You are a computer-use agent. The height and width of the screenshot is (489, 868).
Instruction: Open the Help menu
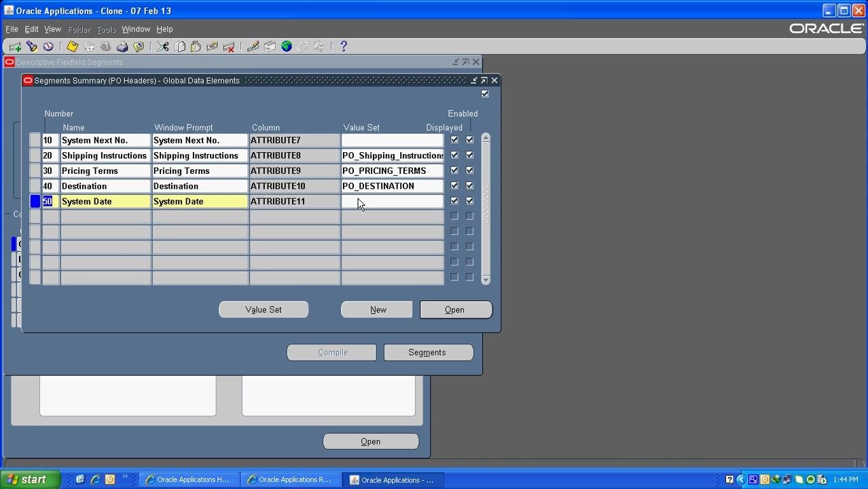164,29
